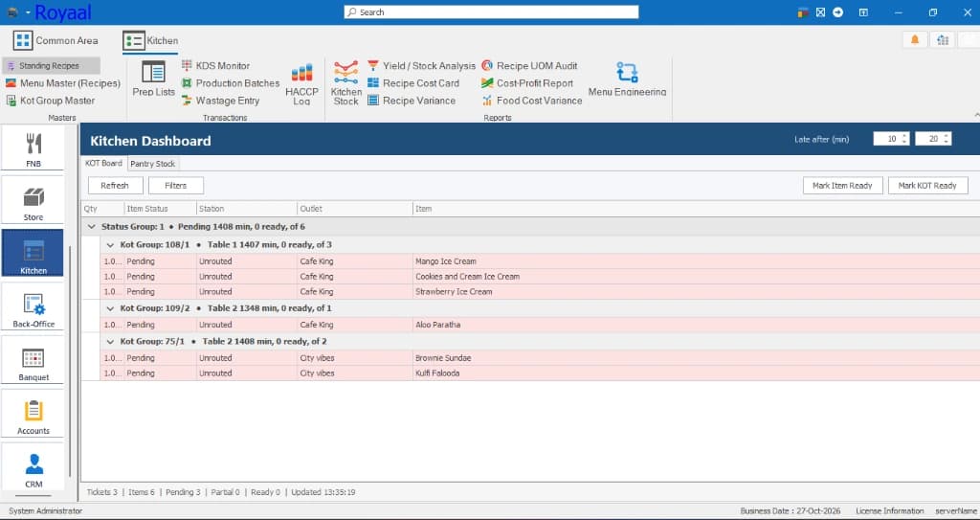This screenshot has width=980, height=520.
Task: Open Kot Group Master
Action: coord(50,101)
